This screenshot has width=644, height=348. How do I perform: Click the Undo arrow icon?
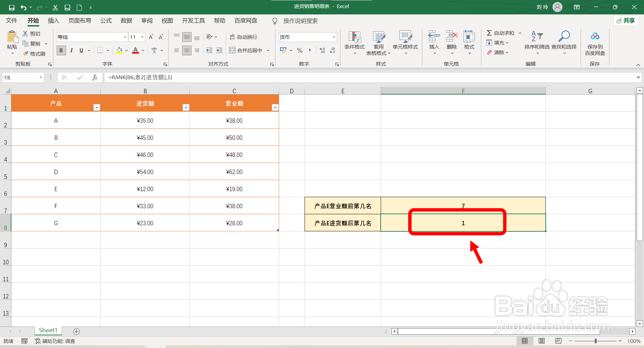point(23,7)
